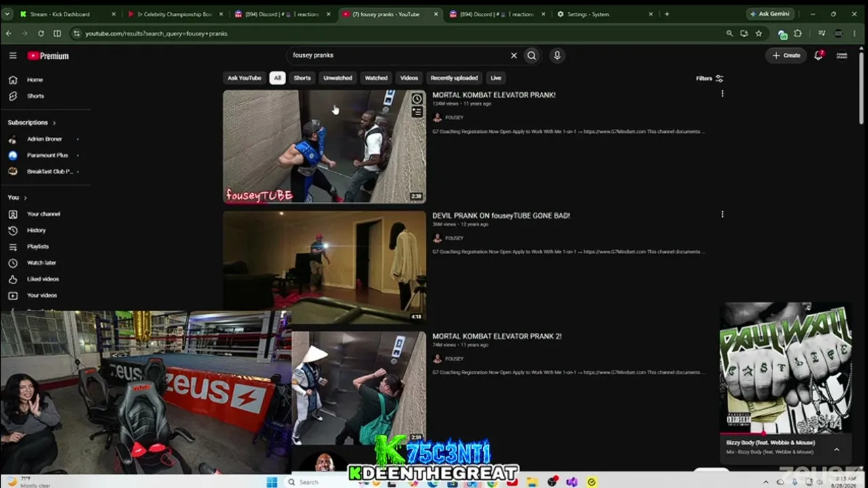Select the Watched filter chip
The image size is (868, 488).
click(x=376, y=78)
